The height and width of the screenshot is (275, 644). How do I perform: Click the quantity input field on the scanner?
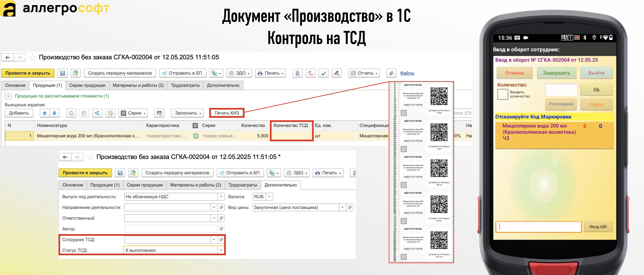(561, 90)
